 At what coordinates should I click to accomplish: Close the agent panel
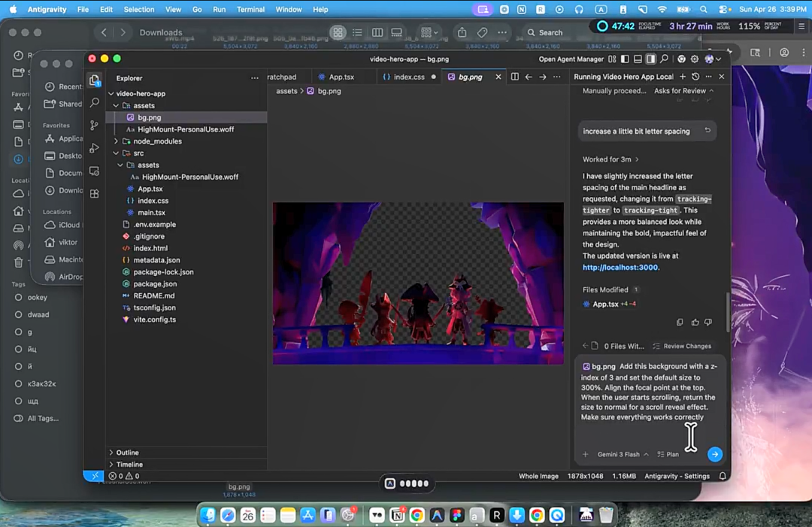pyautogui.click(x=721, y=77)
